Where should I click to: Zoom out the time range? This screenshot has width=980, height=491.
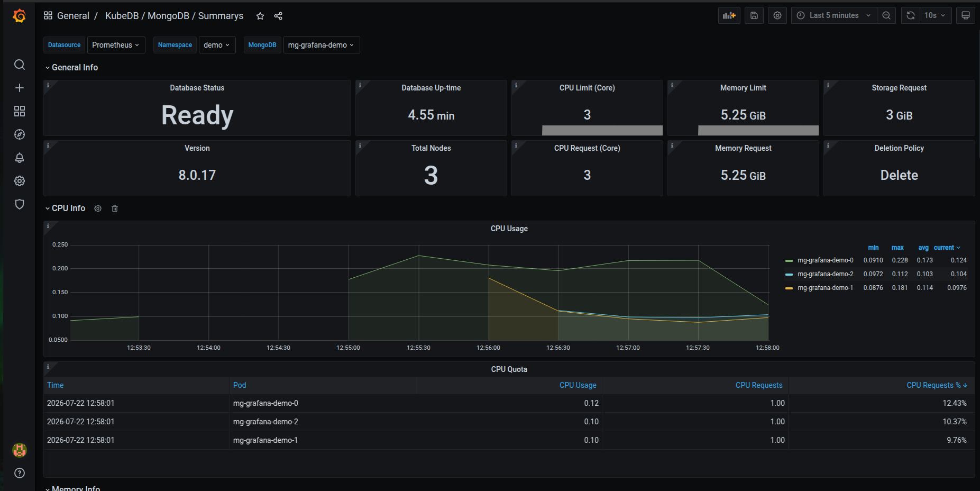coord(886,15)
